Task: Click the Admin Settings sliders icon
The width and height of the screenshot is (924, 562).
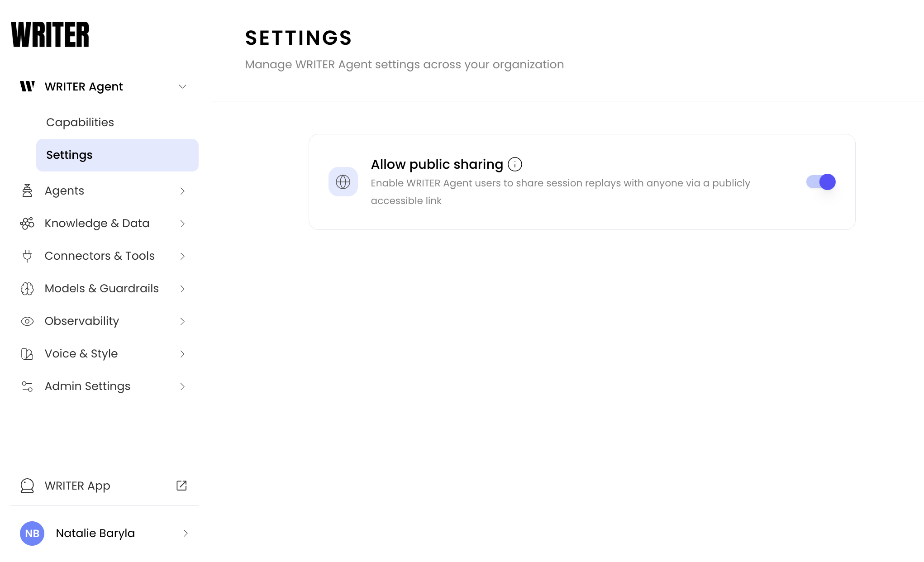Action: coord(27,386)
